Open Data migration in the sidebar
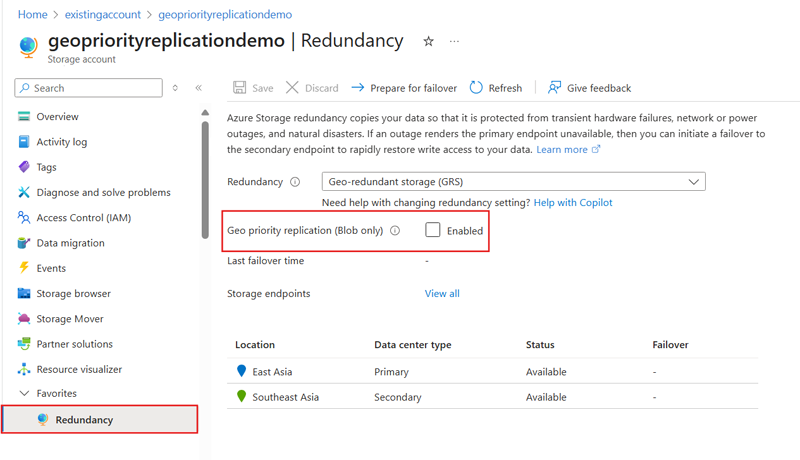 [70, 243]
